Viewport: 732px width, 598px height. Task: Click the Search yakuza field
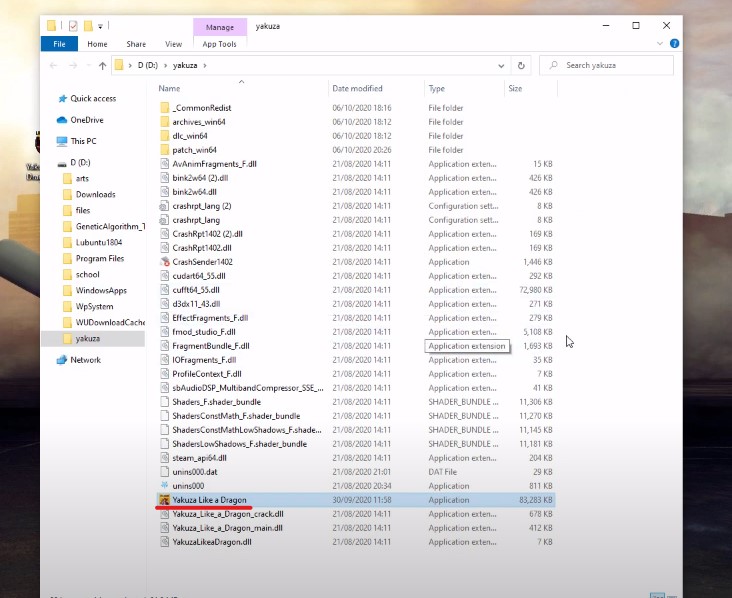click(x=606, y=65)
